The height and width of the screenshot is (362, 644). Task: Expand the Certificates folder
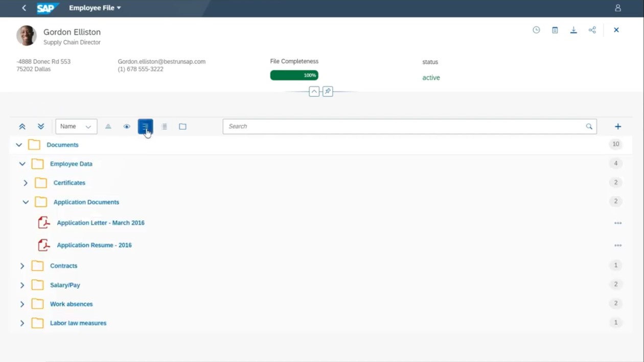(x=26, y=183)
